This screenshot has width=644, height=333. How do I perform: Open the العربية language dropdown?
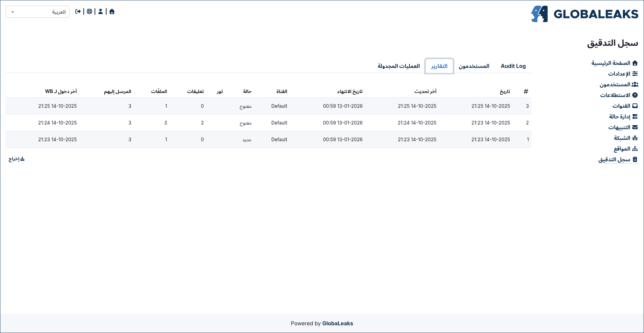click(38, 12)
